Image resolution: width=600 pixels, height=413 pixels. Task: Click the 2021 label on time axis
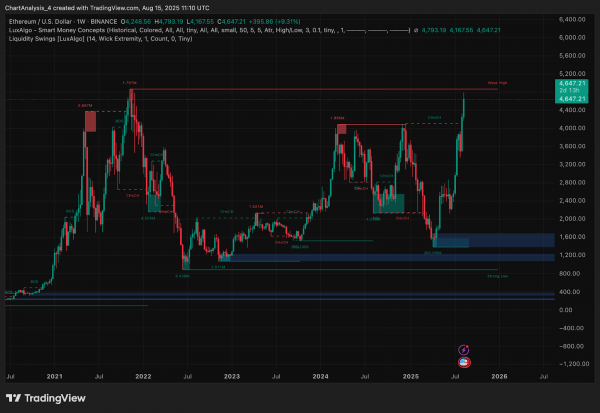[x=54, y=377]
